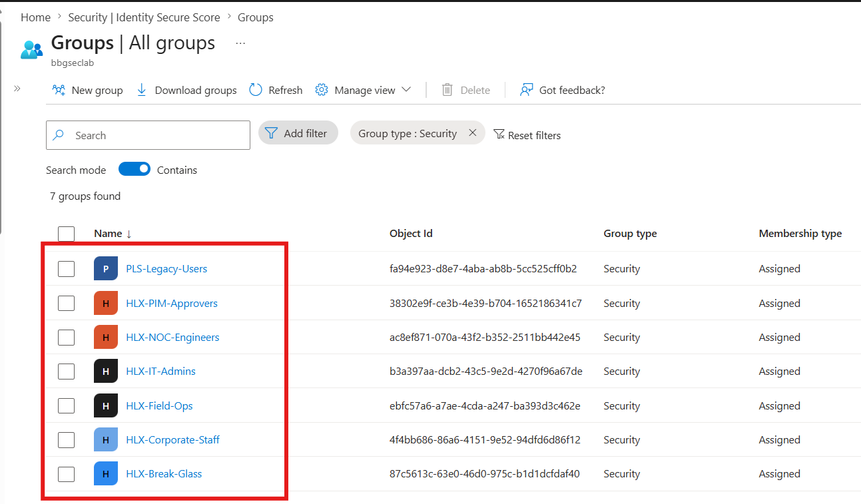The width and height of the screenshot is (861, 504).
Task: Check the HLX-Break-Glass row checkbox
Action: pos(66,473)
